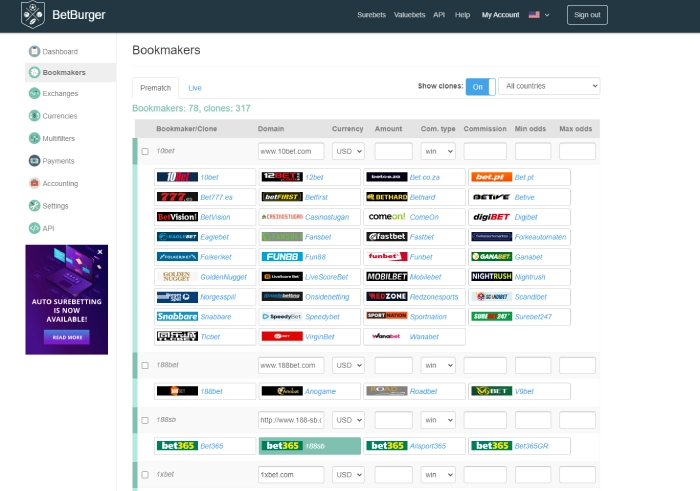The image size is (700, 491).
Task: Enable the 188bet bookmaker checkbox
Action: 145,365
